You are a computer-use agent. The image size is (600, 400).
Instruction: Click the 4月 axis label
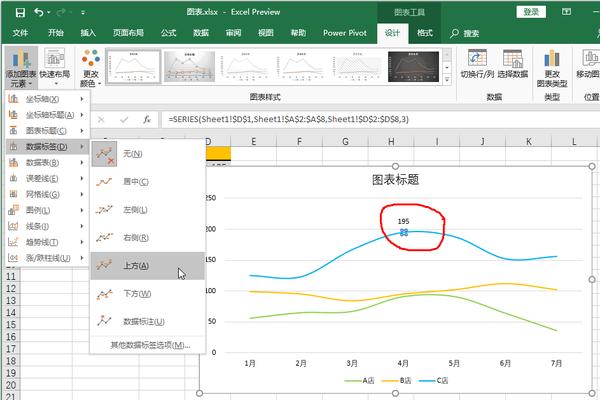pos(403,363)
